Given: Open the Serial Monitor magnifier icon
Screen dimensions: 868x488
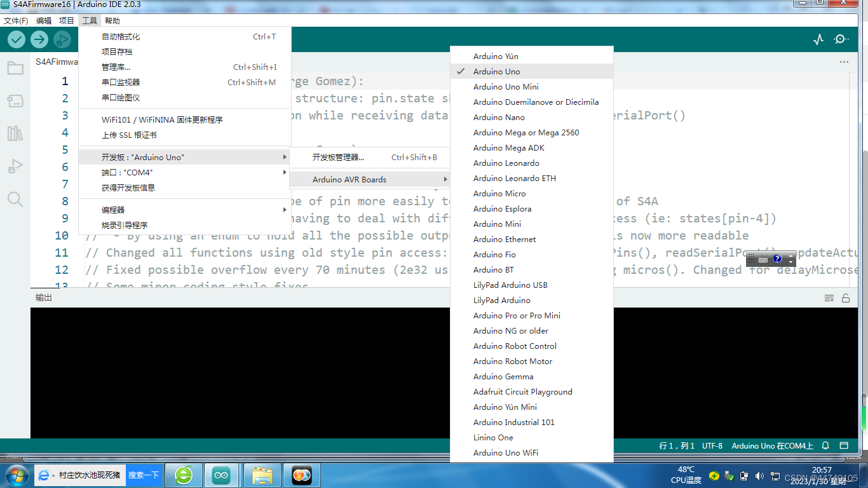Looking at the screenshot, I should click(x=841, y=39).
